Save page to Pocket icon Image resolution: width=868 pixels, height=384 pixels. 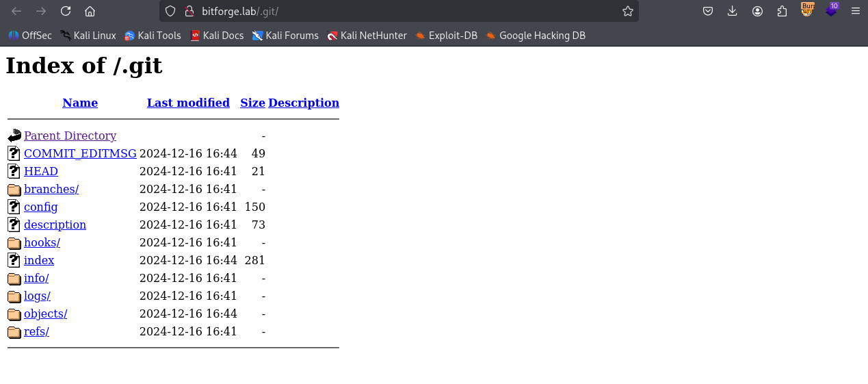(708, 11)
